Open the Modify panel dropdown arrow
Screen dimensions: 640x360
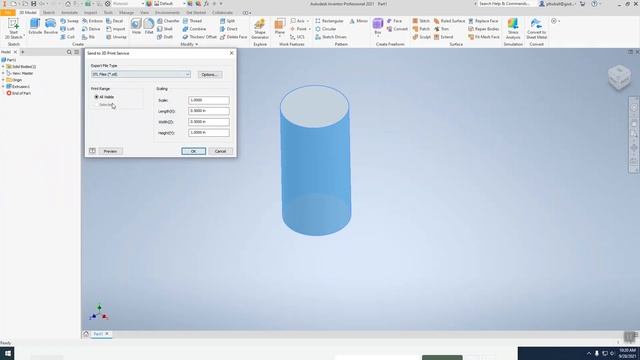click(196, 44)
